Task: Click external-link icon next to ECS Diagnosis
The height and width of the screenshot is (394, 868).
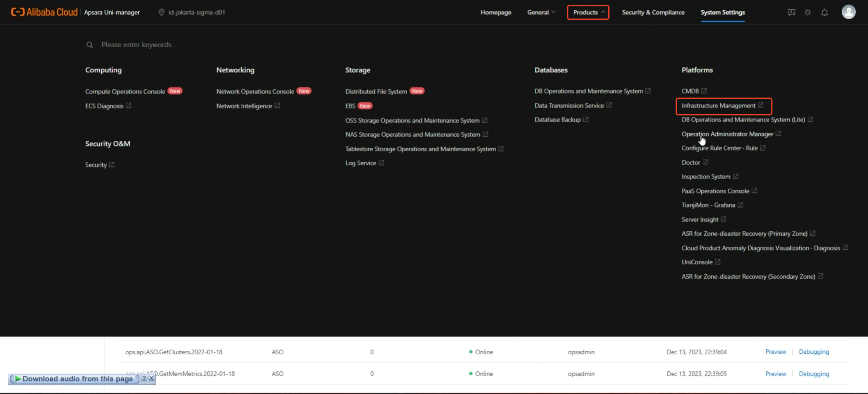Action: 129,105
